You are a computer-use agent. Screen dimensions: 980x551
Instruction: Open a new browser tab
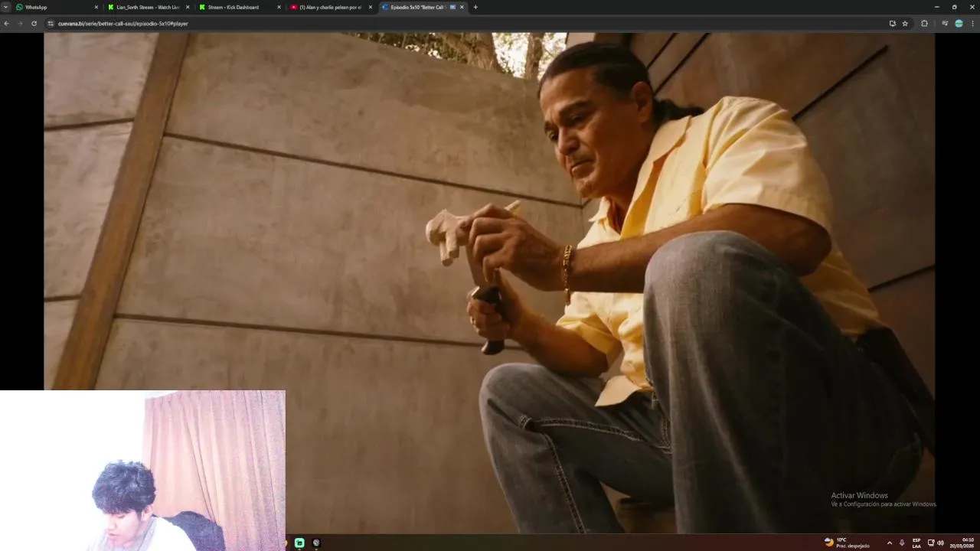[475, 7]
